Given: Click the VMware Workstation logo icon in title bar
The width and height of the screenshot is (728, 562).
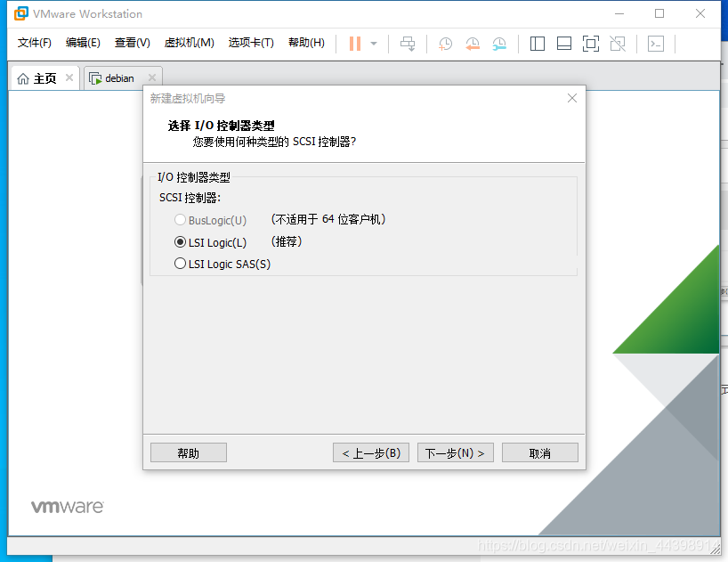Looking at the screenshot, I should coord(20,13).
